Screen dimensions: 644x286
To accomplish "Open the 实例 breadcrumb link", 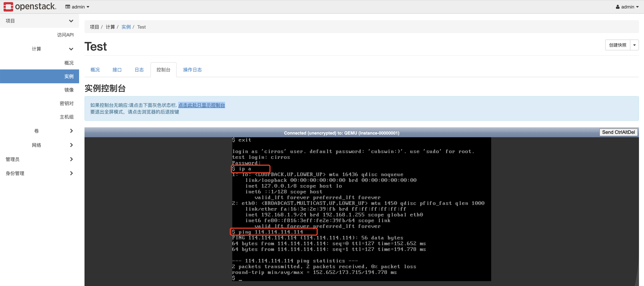I will click(x=126, y=27).
